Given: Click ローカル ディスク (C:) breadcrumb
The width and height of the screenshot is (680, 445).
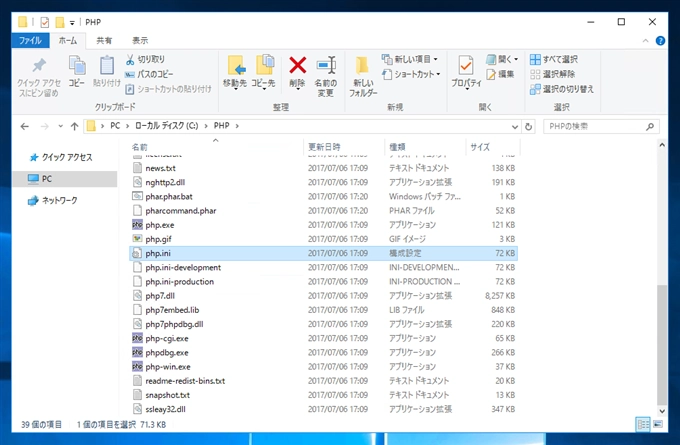Looking at the screenshot, I should 167,126.
